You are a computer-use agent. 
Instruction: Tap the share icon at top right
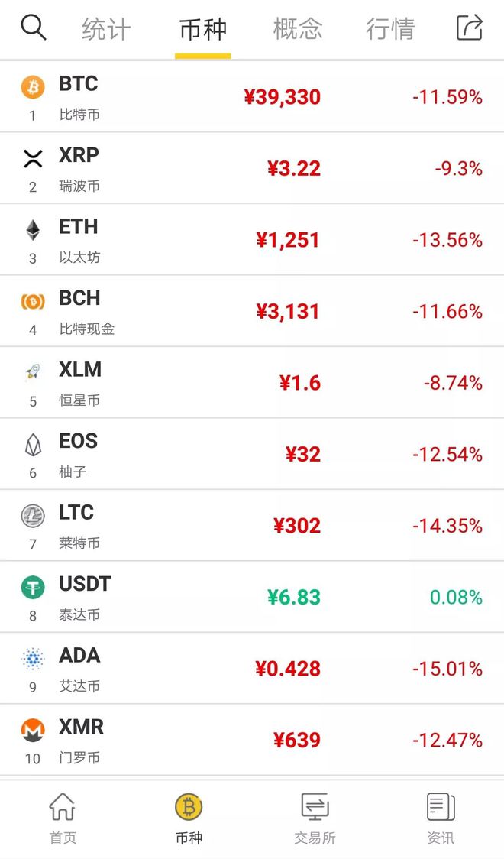tap(470, 28)
